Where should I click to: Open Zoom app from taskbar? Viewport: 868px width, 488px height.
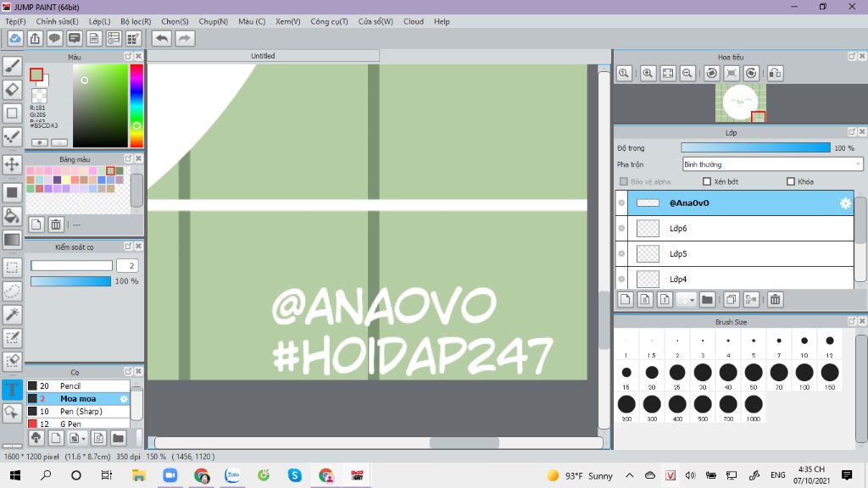point(170,475)
